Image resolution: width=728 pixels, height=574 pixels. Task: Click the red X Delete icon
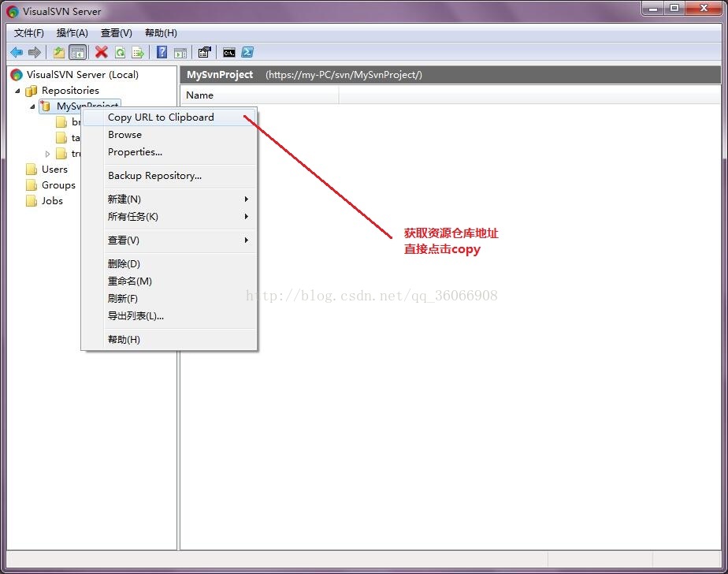point(101,52)
